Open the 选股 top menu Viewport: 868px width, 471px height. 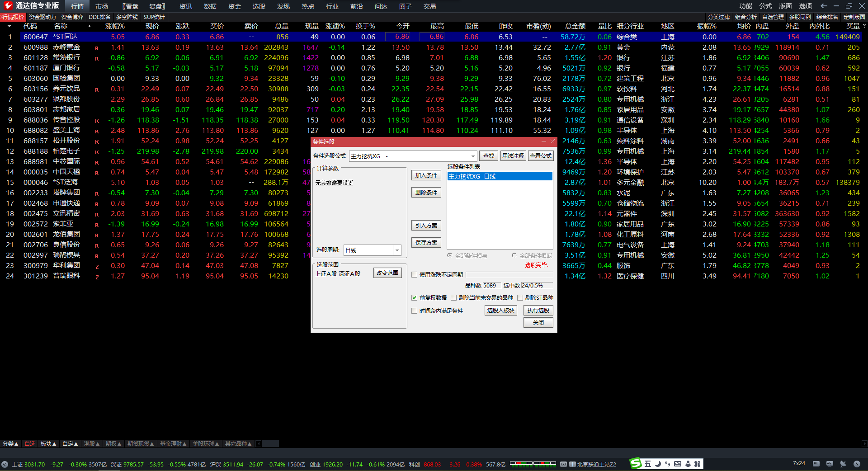[x=259, y=6]
